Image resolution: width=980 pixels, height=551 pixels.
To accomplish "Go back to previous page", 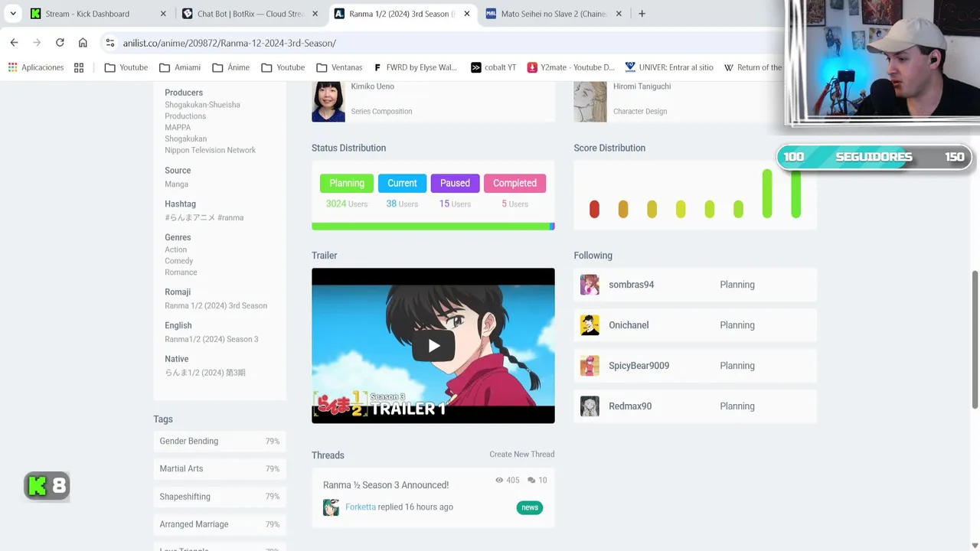I will (x=14, y=43).
